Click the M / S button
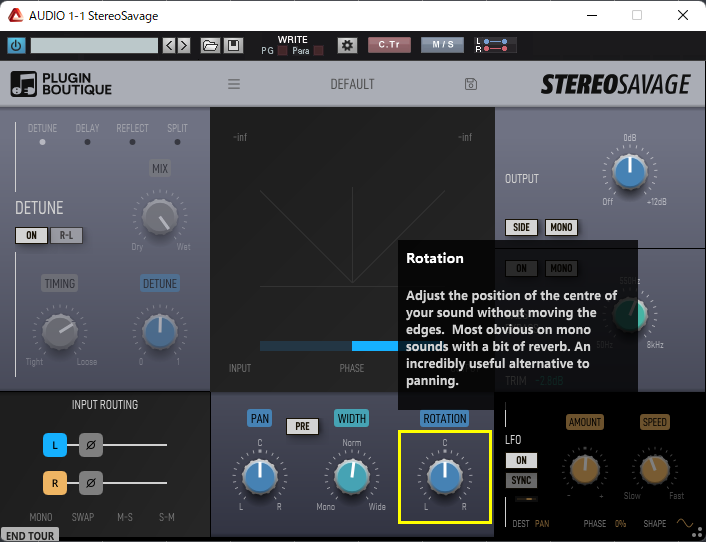This screenshot has height=542, width=706. coord(442,45)
